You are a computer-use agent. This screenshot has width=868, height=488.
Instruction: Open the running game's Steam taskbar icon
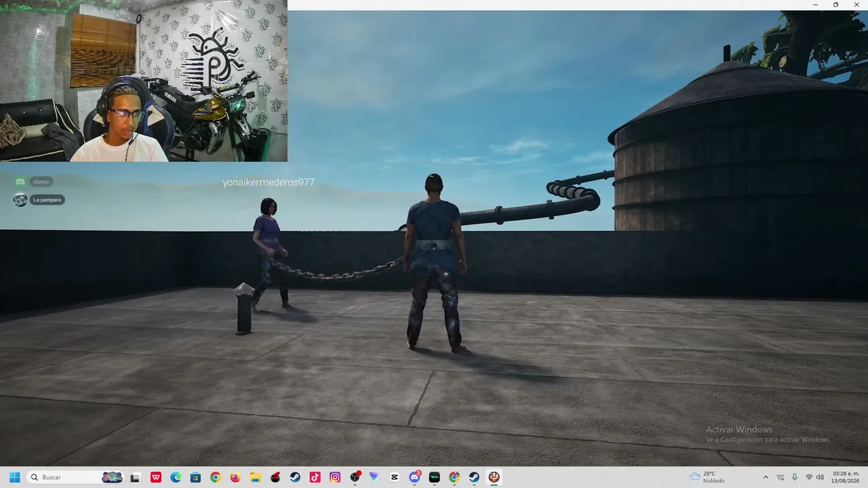(x=475, y=477)
